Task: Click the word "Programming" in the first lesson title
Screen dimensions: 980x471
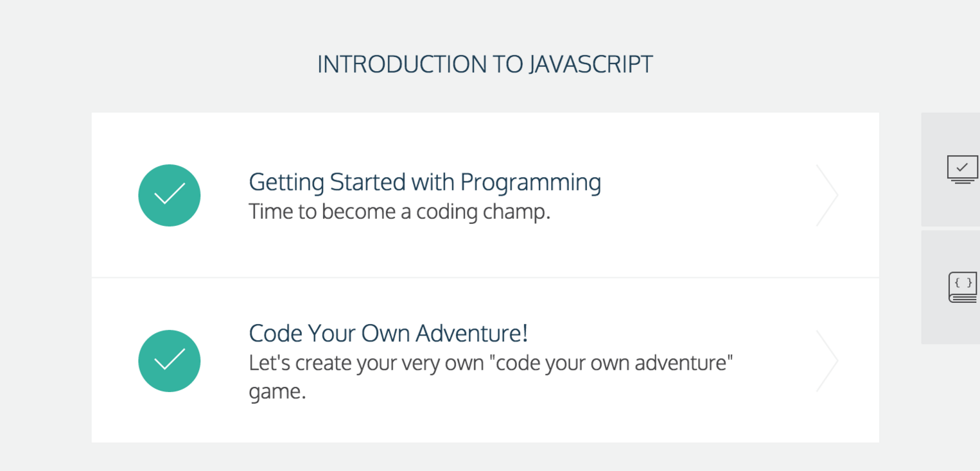Action: click(530, 182)
